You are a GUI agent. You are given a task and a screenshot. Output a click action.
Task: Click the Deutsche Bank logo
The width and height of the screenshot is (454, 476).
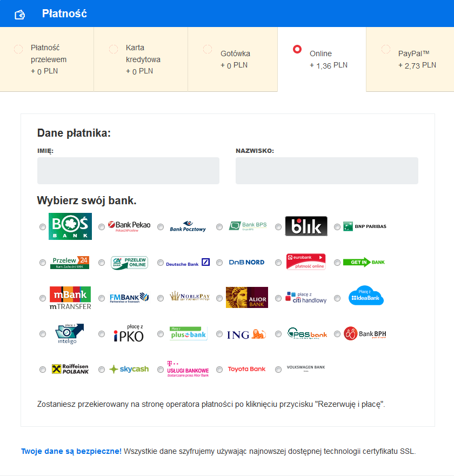[x=188, y=263]
